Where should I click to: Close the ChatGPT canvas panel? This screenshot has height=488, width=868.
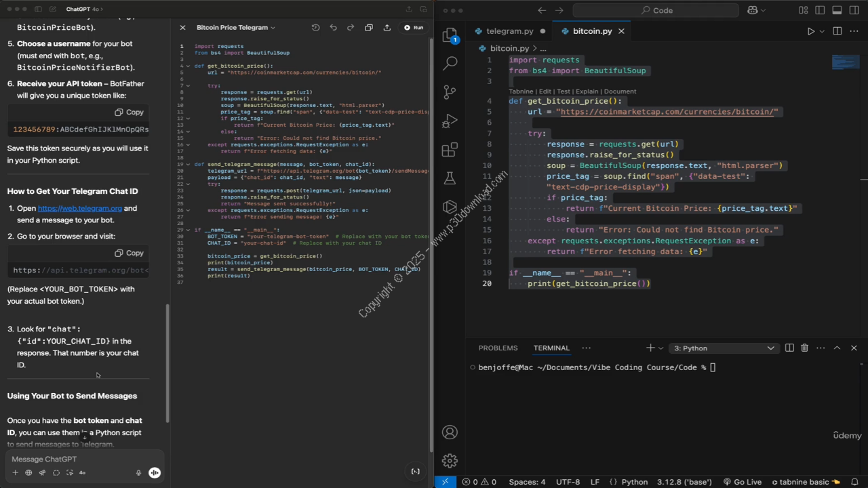pyautogui.click(x=182, y=28)
